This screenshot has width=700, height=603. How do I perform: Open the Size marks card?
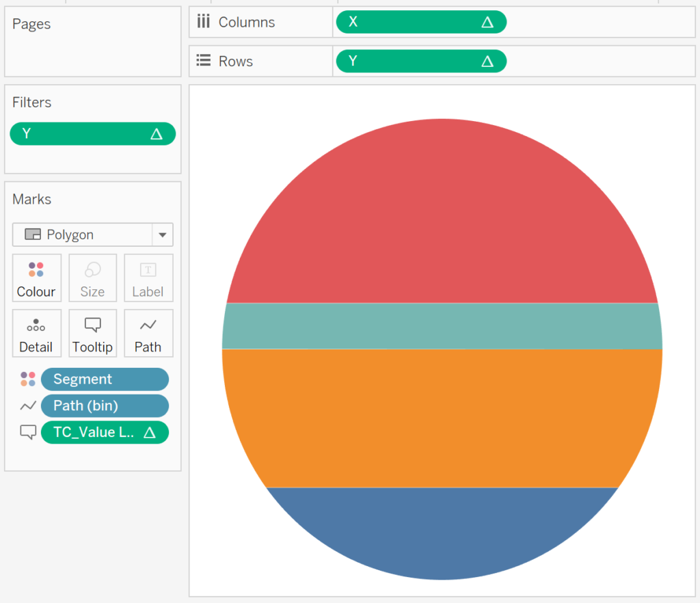[x=92, y=278]
